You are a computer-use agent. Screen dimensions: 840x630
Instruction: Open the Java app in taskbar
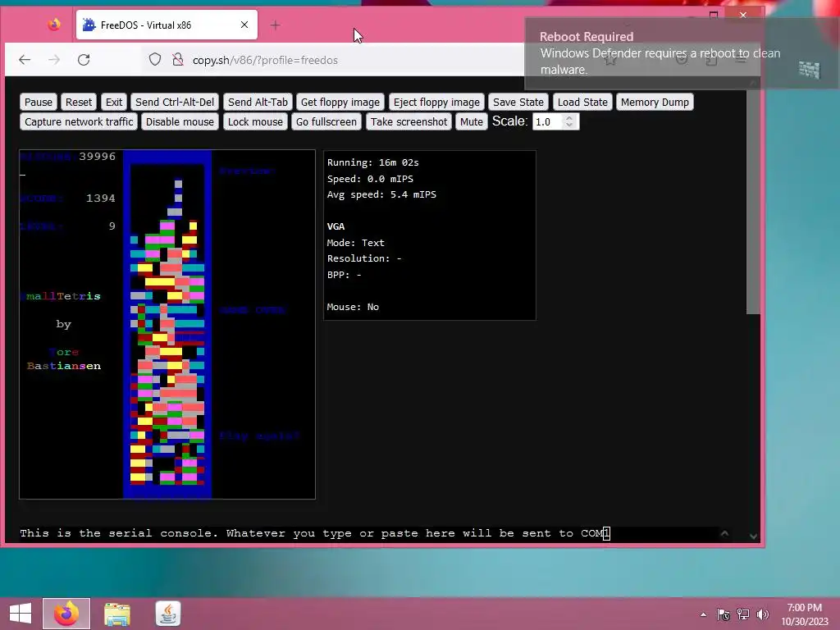click(167, 614)
